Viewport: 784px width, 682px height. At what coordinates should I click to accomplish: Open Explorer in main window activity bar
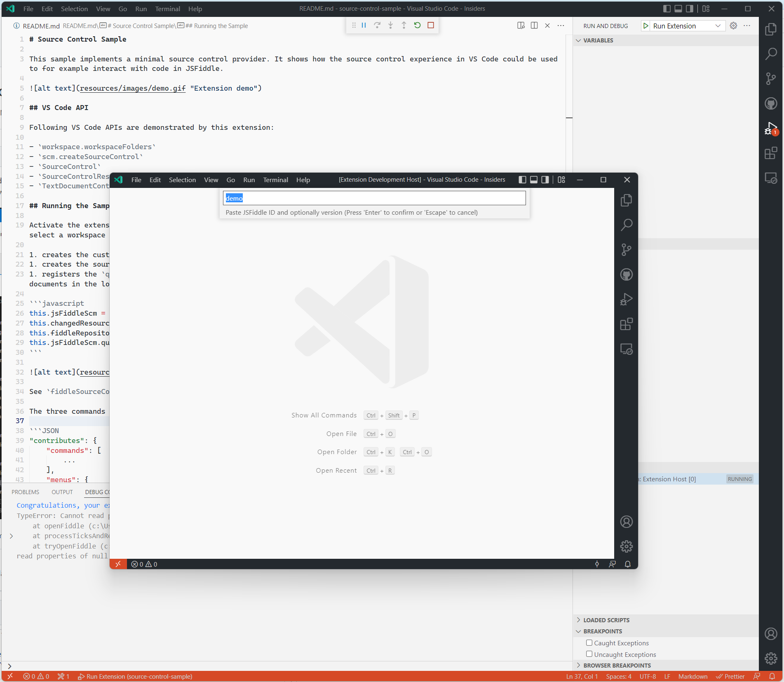(771, 29)
